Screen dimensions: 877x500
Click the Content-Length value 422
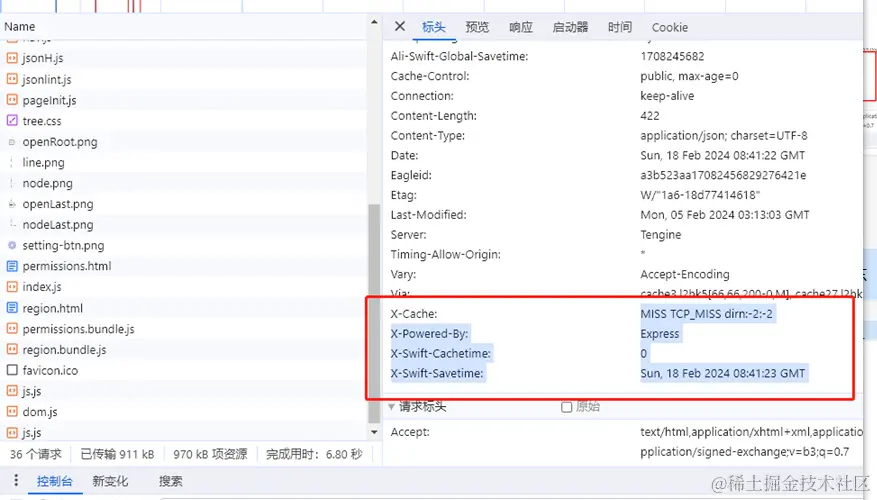650,116
